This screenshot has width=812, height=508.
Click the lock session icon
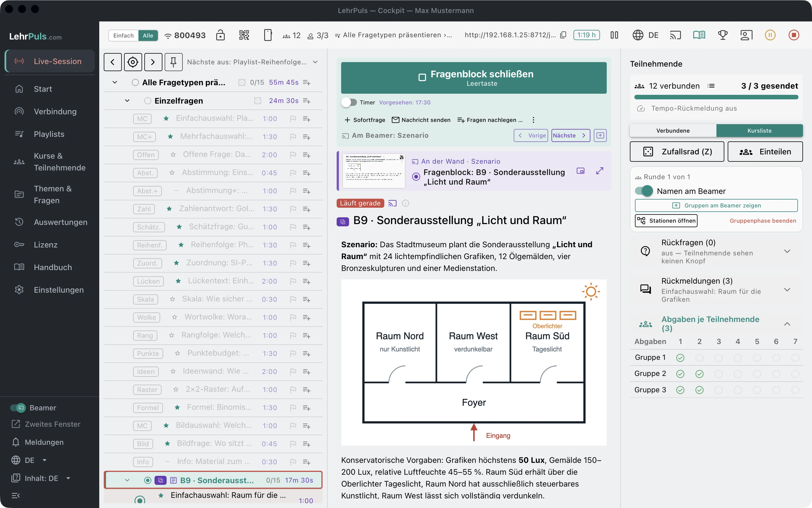click(x=220, y=35)
